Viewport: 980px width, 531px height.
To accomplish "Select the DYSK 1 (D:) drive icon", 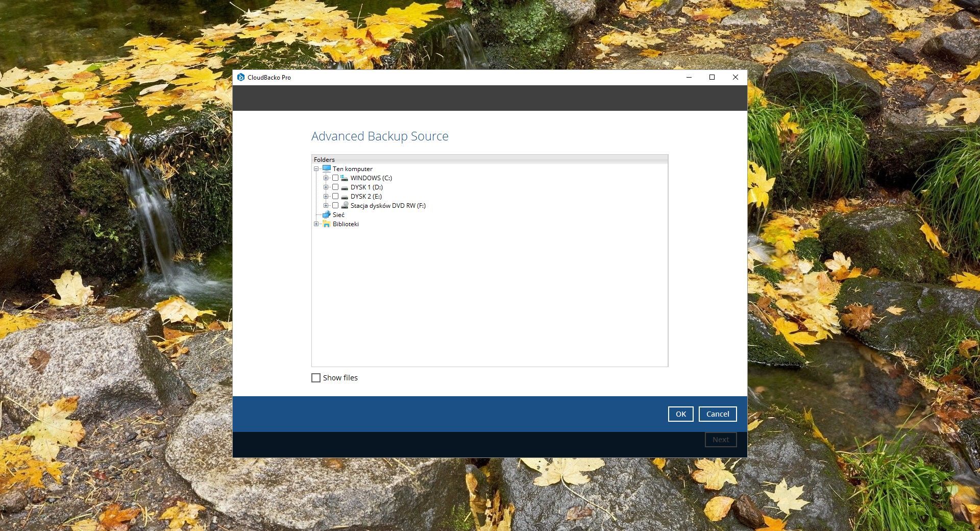I will (x=345, y=187).
